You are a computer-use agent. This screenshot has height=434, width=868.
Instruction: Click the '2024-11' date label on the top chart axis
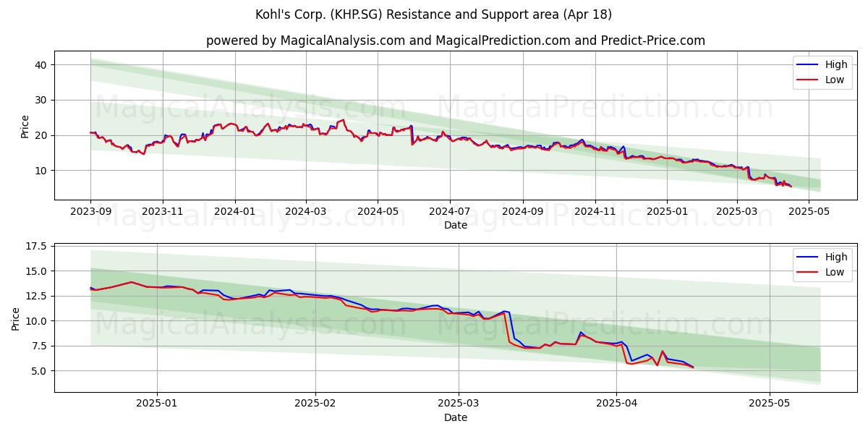point(595,213)
